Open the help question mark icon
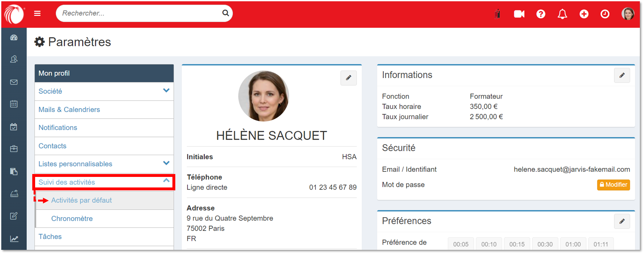 coord(541,14)
